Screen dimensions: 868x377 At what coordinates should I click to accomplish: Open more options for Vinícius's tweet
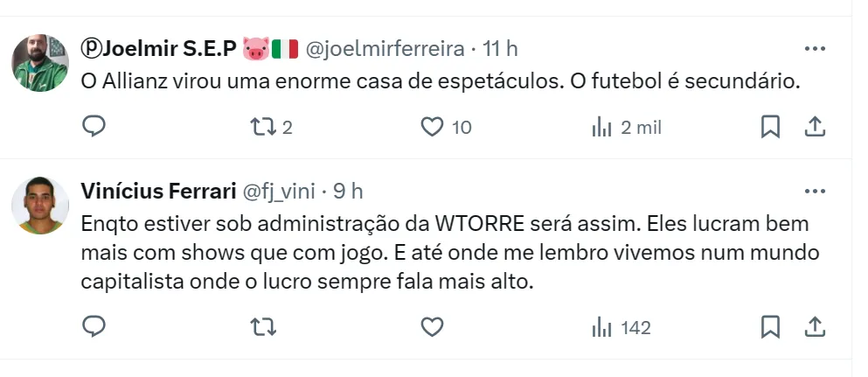coord(814,190)
